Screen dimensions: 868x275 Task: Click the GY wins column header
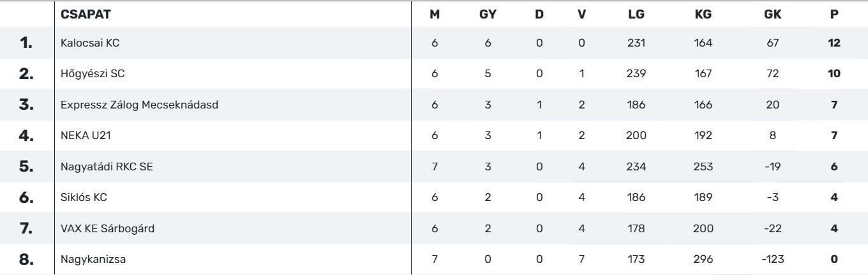pyautogui.click(x=487, y=13)
